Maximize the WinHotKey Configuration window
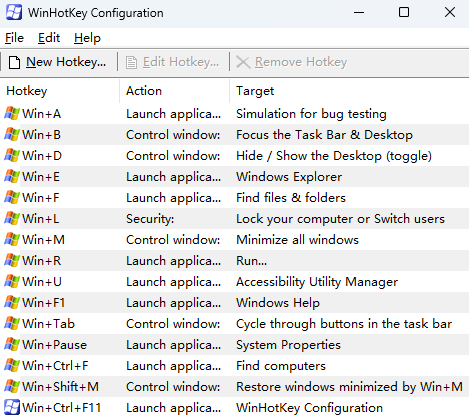Image resolution: width=469 pixels, height=420 pixels. [404, 12]
